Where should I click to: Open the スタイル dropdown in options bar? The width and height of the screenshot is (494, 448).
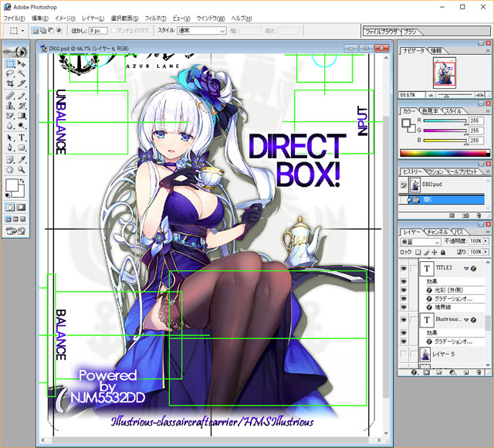click(201, 31)
